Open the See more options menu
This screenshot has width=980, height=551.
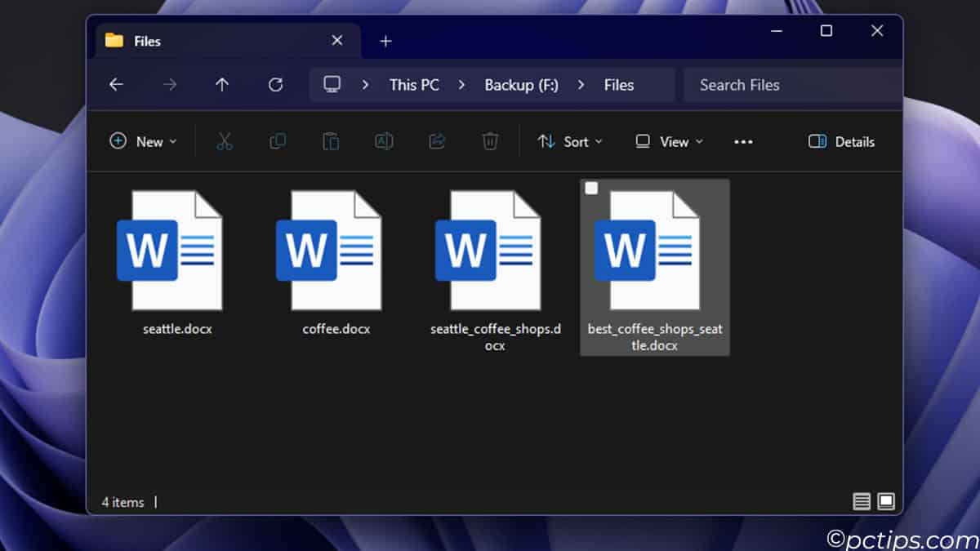coord(743,141)
